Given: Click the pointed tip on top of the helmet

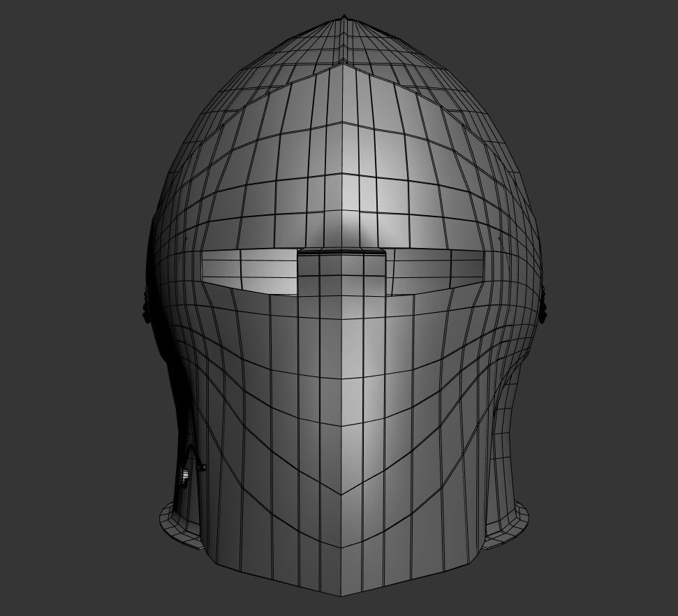Looking at the screenshot, I should tap(344, 17).
